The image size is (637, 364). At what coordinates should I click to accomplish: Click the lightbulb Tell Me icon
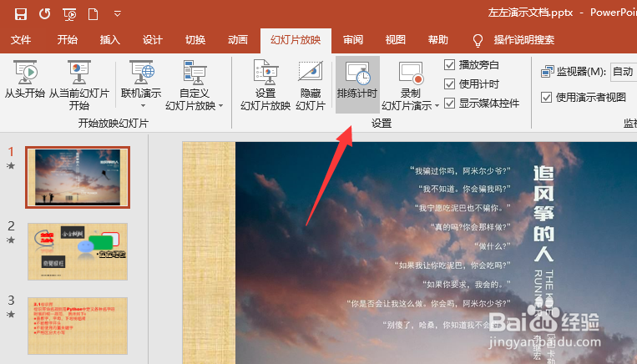(x=478, y=40)
